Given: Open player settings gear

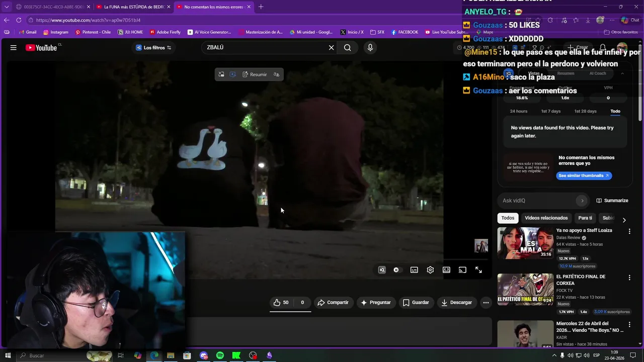Looking at the screenshot, I should (430, 270).
